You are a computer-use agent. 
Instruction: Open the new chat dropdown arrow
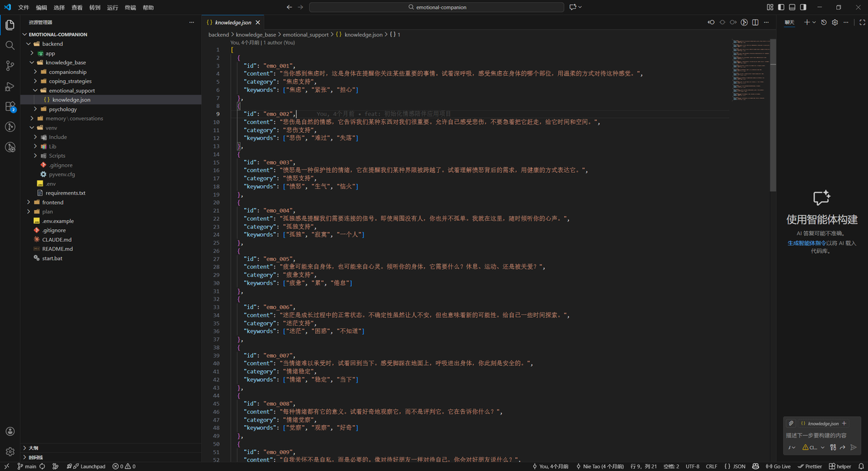814,22
